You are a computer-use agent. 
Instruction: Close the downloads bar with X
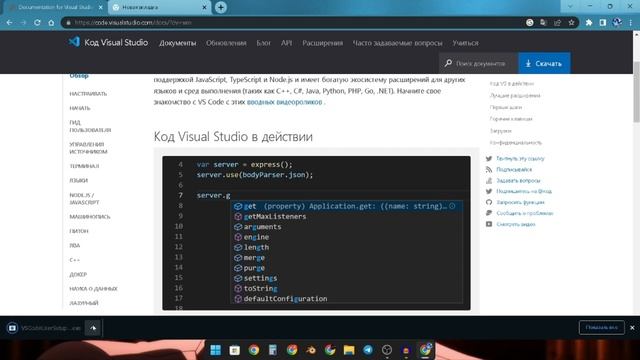click(x=632, y=327)
